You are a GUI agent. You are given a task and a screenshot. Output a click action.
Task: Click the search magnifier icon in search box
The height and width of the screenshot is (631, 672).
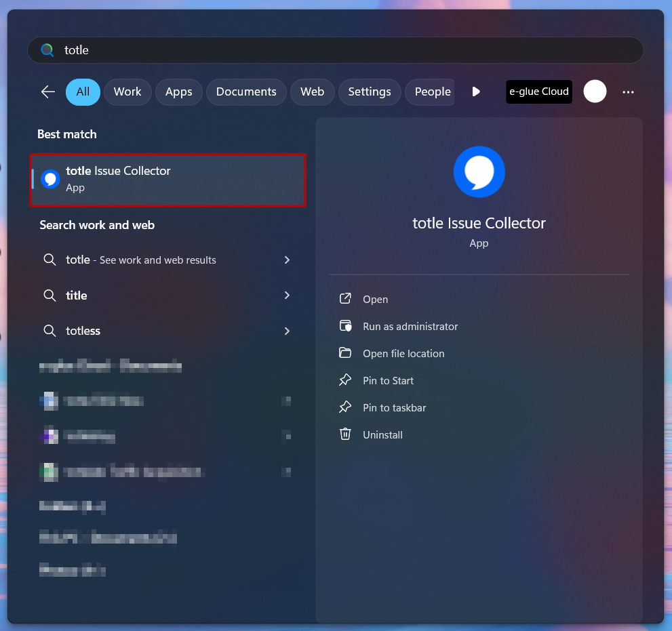pyautogui.click(x=47, y=50)
